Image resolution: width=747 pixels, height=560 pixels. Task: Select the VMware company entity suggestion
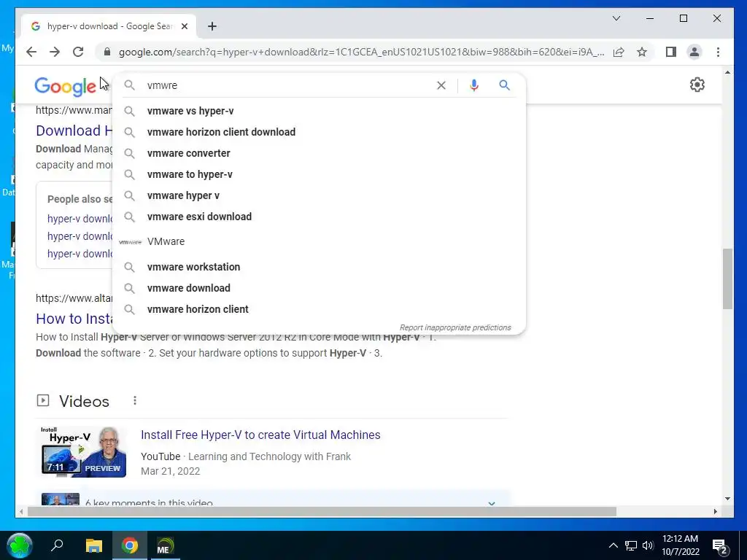[320, 241]
